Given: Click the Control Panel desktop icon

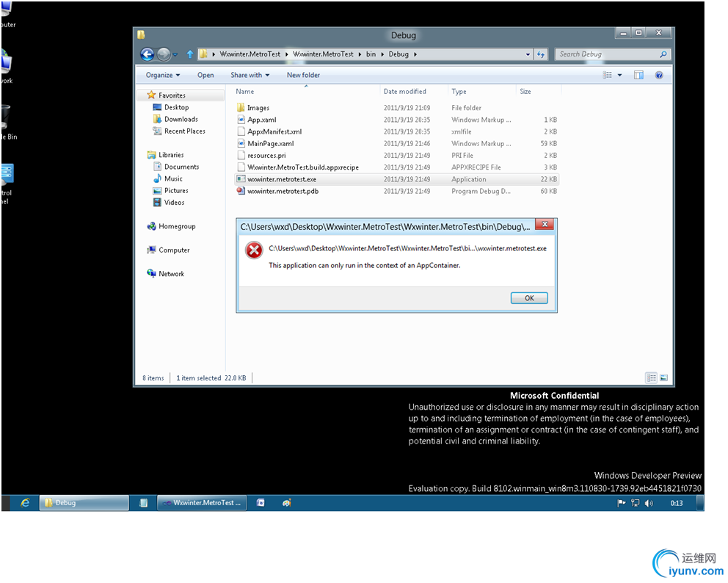Looking at the screenshot, I should pyautogui.click(x=7, y=183).
